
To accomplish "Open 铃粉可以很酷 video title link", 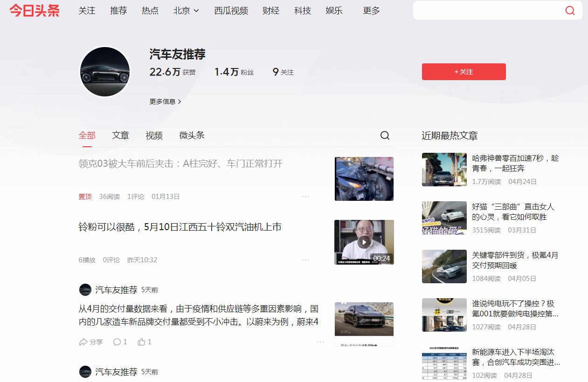I will click(x=180, y=227).
